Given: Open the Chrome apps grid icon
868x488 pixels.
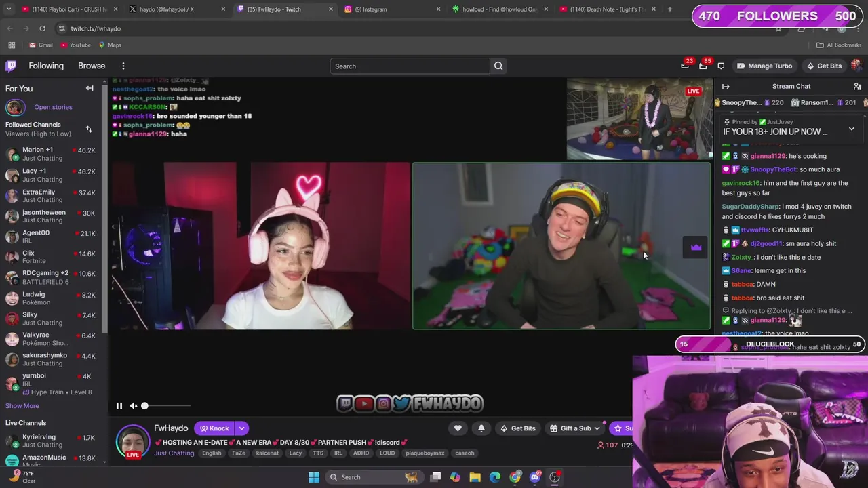Looking at the screenshot, I should (12, 45).
